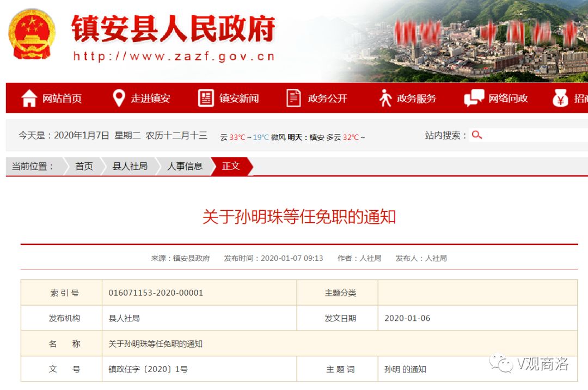Viewport: 588px width, 390px height.
Task: Select the person icon for 政务服务
Action: click(384, 98)
